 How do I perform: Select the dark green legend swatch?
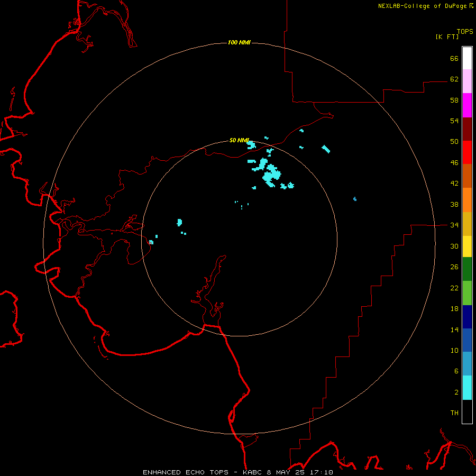(467, 269)
